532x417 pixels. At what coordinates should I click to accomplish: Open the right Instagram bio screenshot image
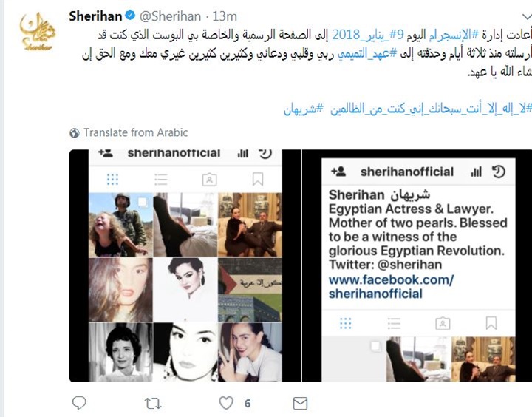coord(417,265)
